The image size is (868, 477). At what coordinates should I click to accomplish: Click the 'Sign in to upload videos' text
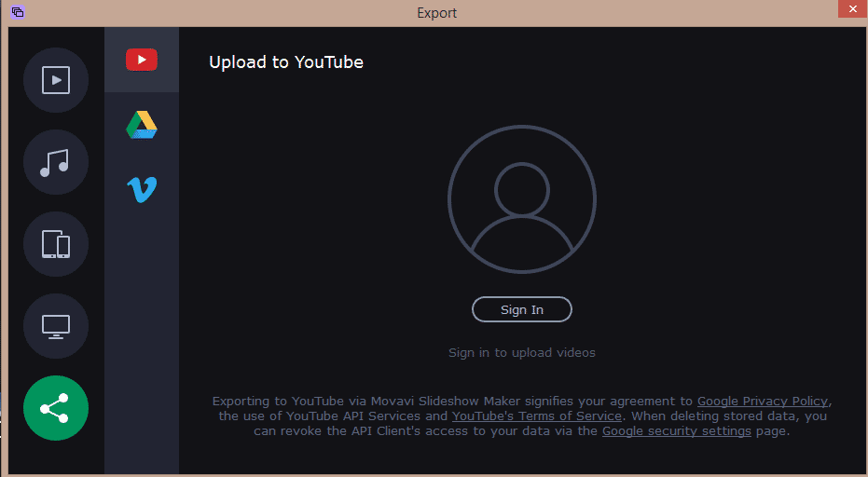(x=521, y=353)
